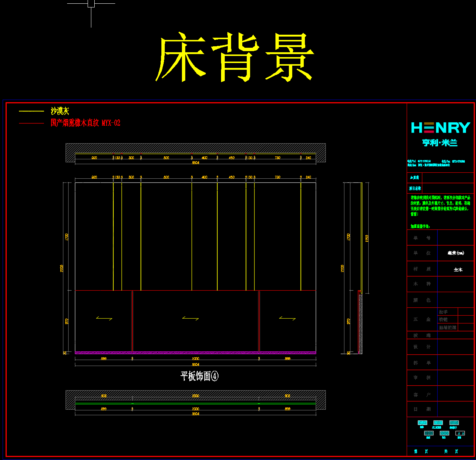The height and width of the screenshot is (460, 476).
Task: Pick the bottom-middle crosshatch legend swatch
Action: (x=444, y=433)
